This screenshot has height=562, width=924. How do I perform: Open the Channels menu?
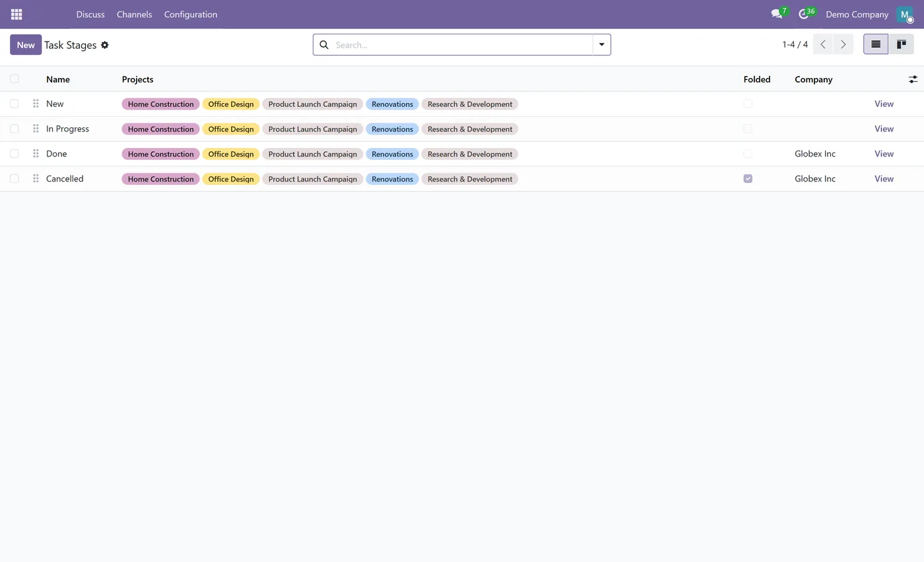click(134, 14)
